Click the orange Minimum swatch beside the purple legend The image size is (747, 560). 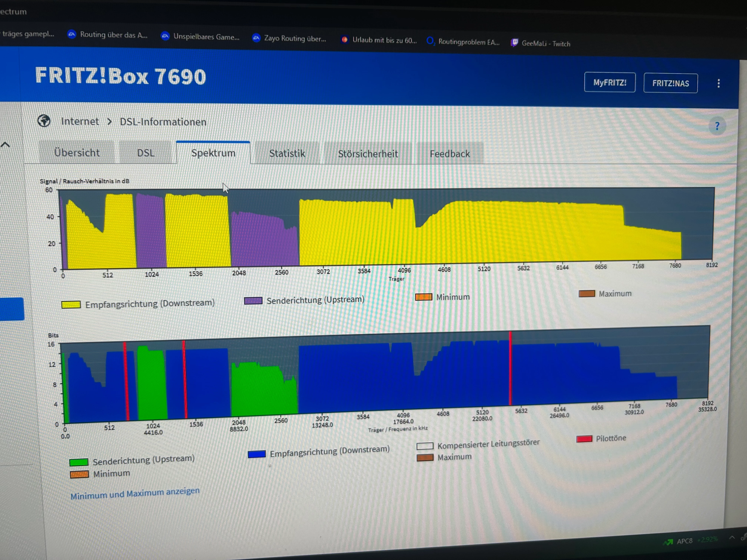pyautogui.click(x=424, y=297)
